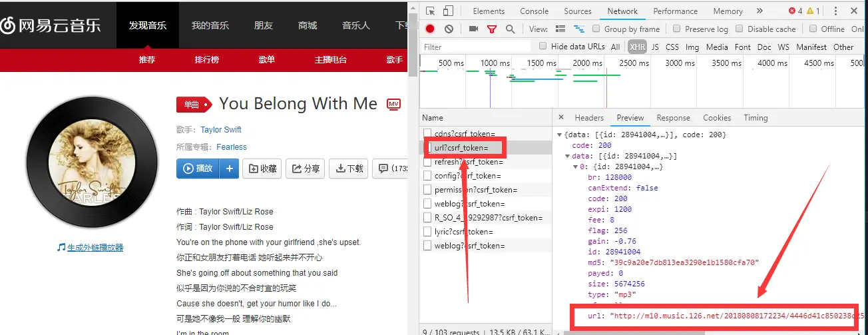Click 分享 share button

coord(305,168)
